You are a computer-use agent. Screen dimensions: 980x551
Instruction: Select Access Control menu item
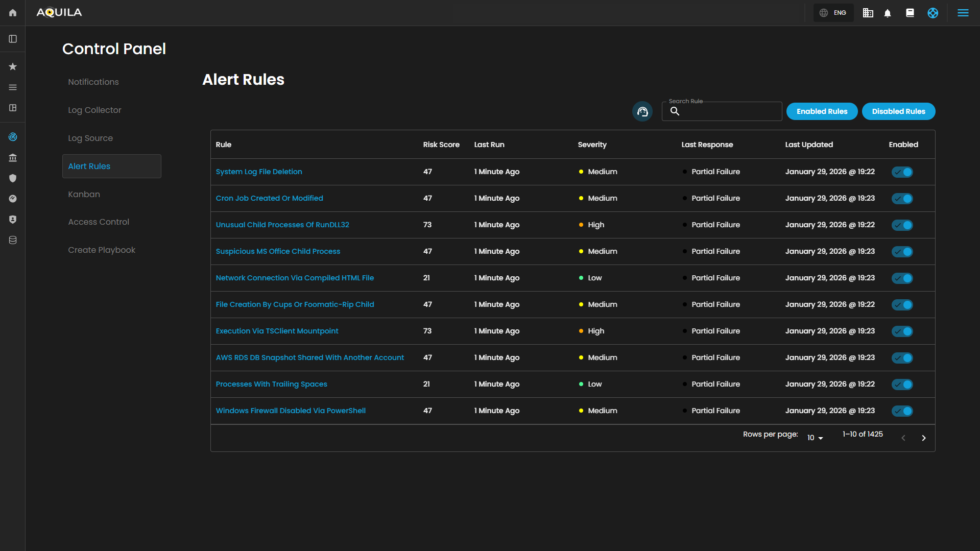tap(99, 222)
